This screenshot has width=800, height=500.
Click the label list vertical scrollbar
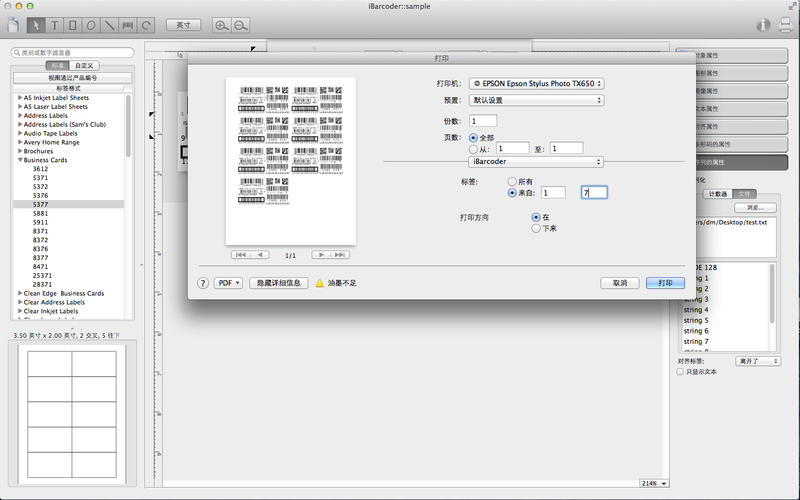coord(128,128)
